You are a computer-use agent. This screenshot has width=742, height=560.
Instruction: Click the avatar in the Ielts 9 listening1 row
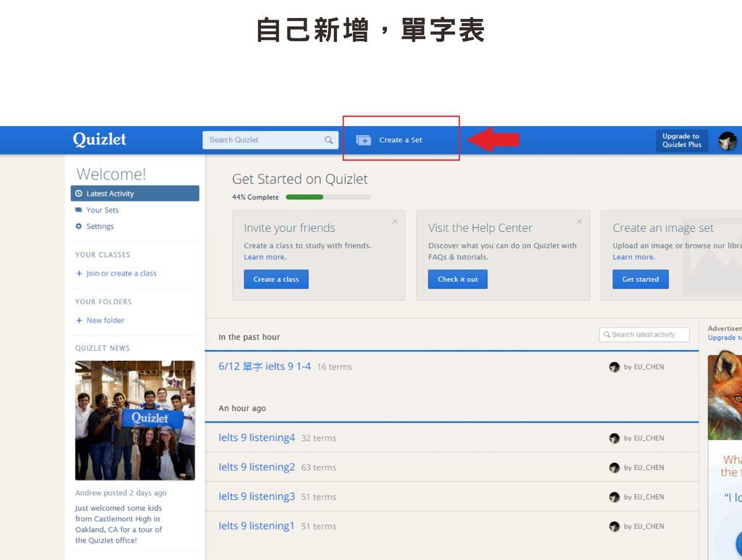tap(614, 527)
